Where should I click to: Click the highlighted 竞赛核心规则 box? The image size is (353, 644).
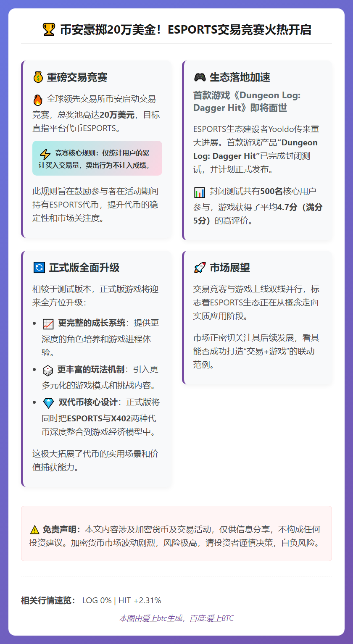point(97,158)
